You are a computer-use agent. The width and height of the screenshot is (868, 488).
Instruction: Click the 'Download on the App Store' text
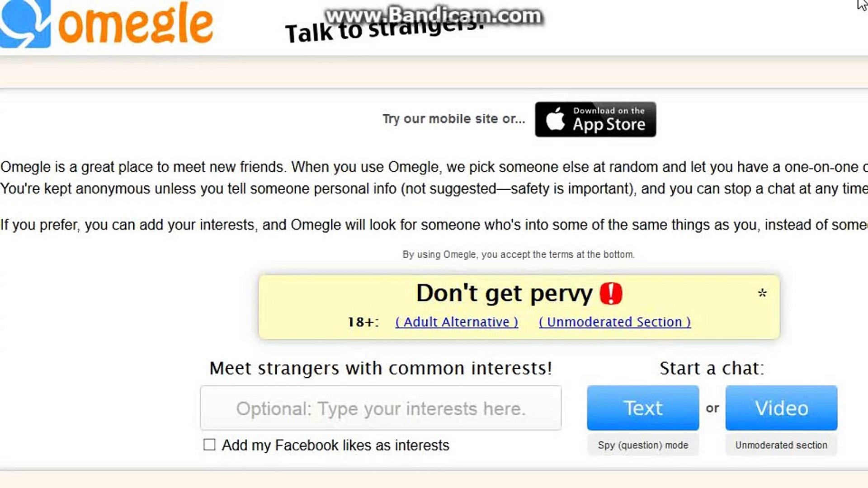tap(609, 120)
